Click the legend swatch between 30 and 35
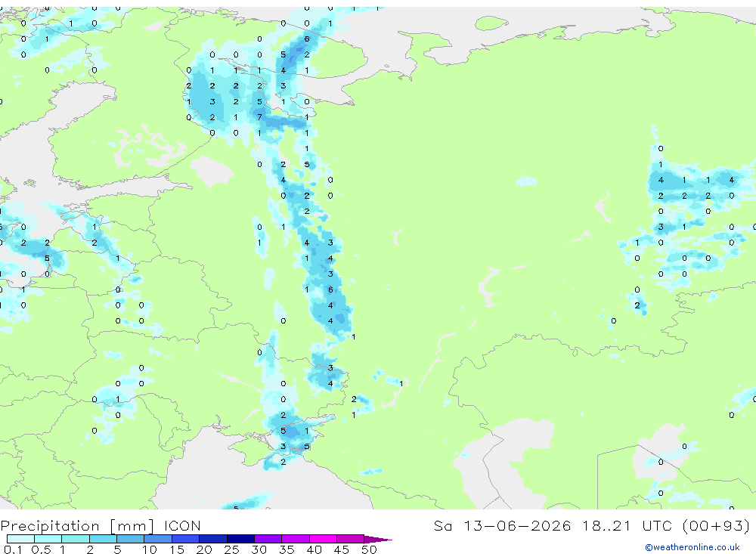 pyautogui.click(x=268, y=539)
